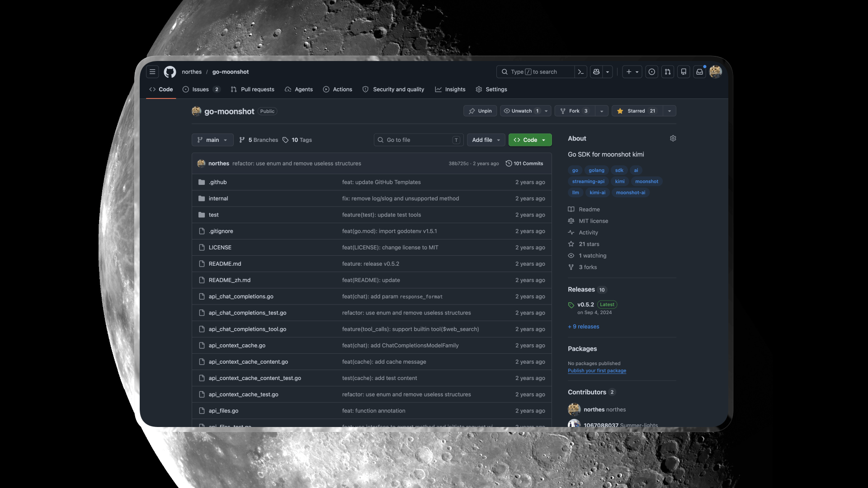
Task: Fork the go-moonshot repository
Action: (x=575, y=111)
